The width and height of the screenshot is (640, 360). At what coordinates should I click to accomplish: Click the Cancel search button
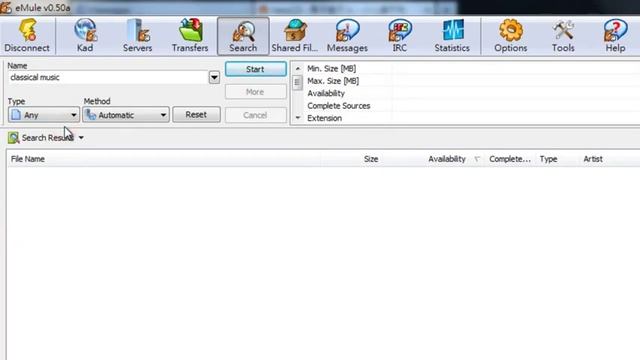pyautogui.click(x=256, y=115)
